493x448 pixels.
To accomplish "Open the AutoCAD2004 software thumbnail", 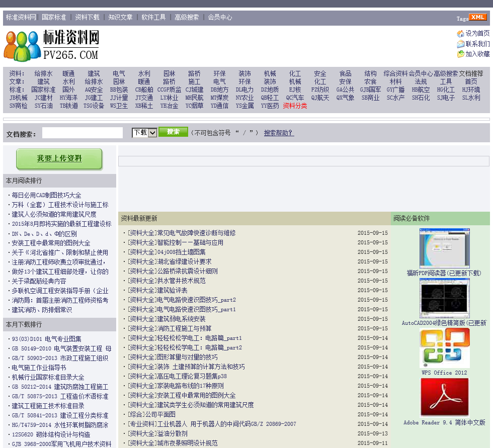I will 444,298.
